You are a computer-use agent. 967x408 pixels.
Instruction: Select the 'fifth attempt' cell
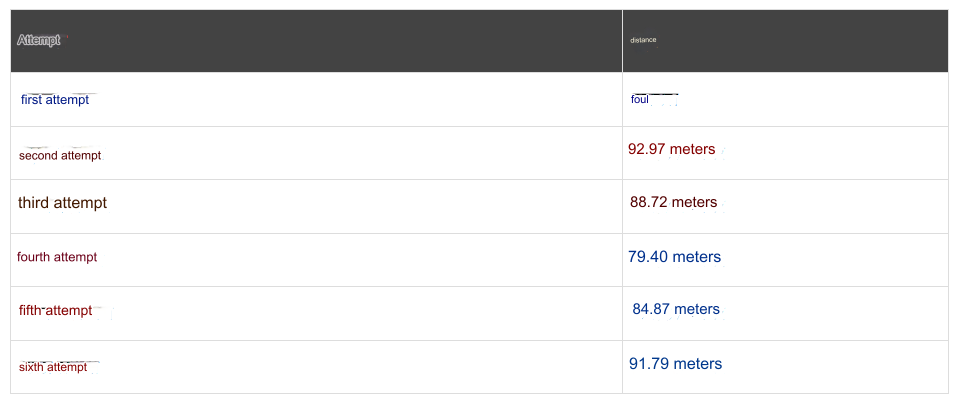pyautogui.click(x=55, y=311)
